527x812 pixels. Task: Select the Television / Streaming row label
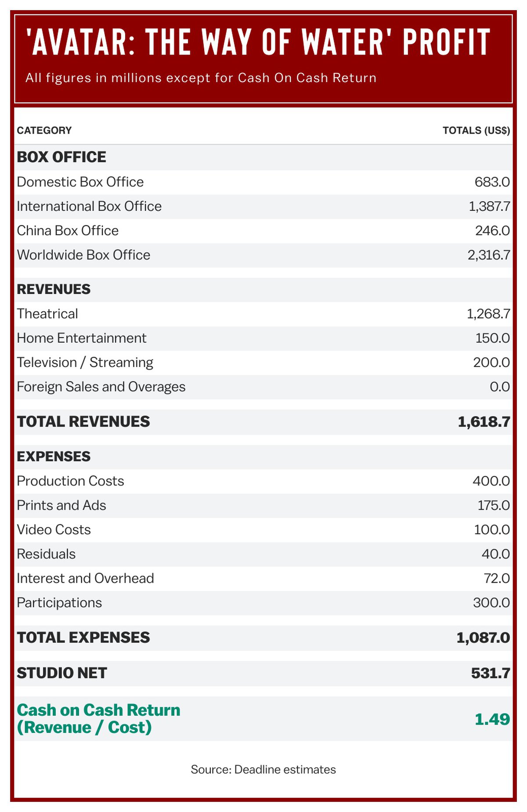click(85, 362)
